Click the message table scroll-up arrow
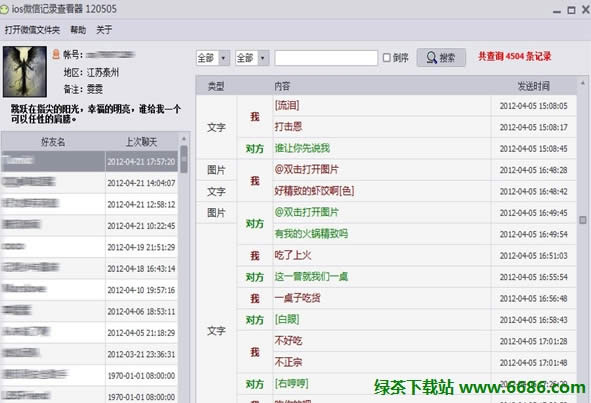Screen dimensions: 591x403 click(x=583, y=83)
